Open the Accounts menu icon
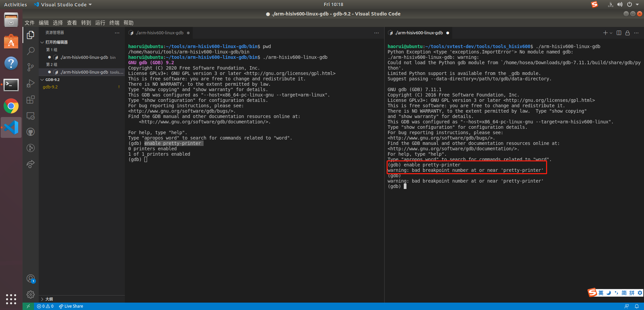 pyautogui.click(x=31, y=279)
